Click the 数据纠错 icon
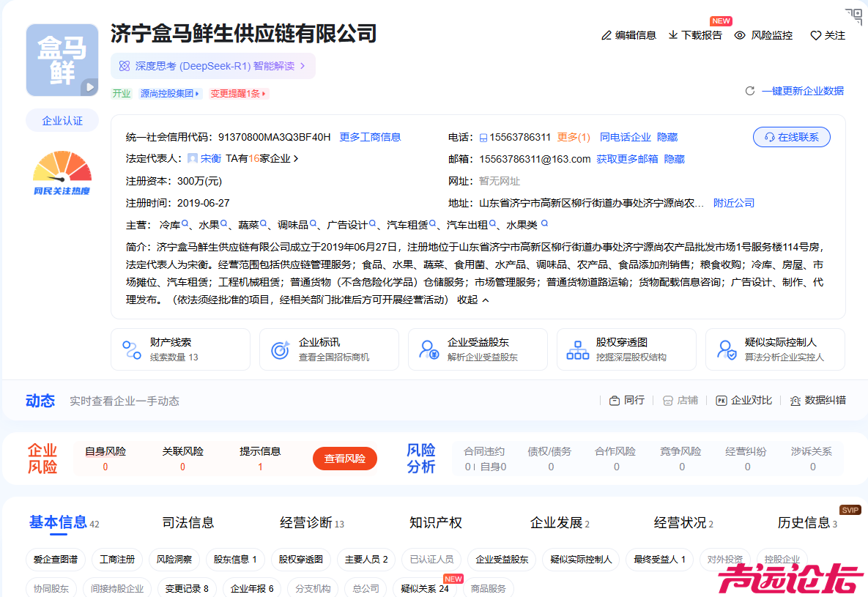 (795, 401)
